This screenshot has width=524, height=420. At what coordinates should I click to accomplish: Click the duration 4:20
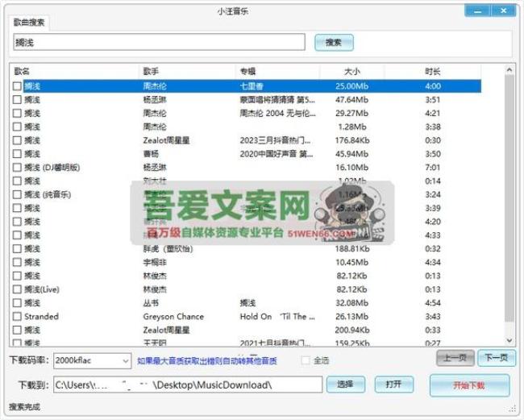coord(433,222)
